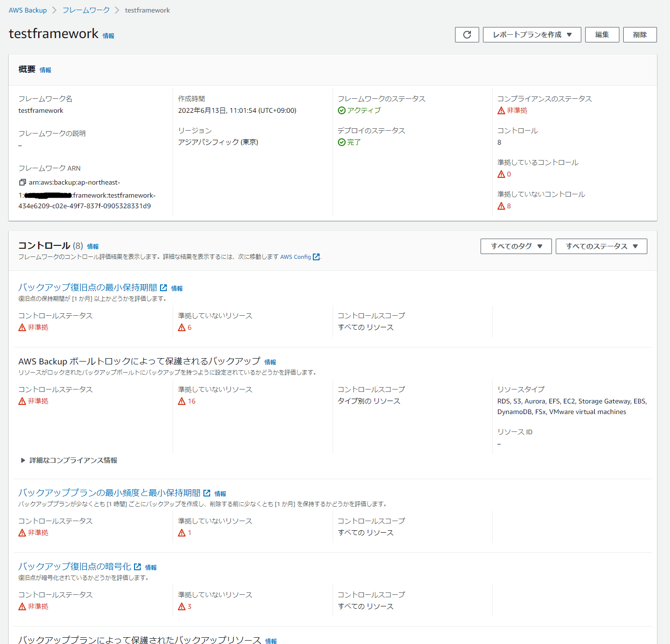
Task: Open 情報 link for AWS Backup ボールトロック control
Action: 270,362
